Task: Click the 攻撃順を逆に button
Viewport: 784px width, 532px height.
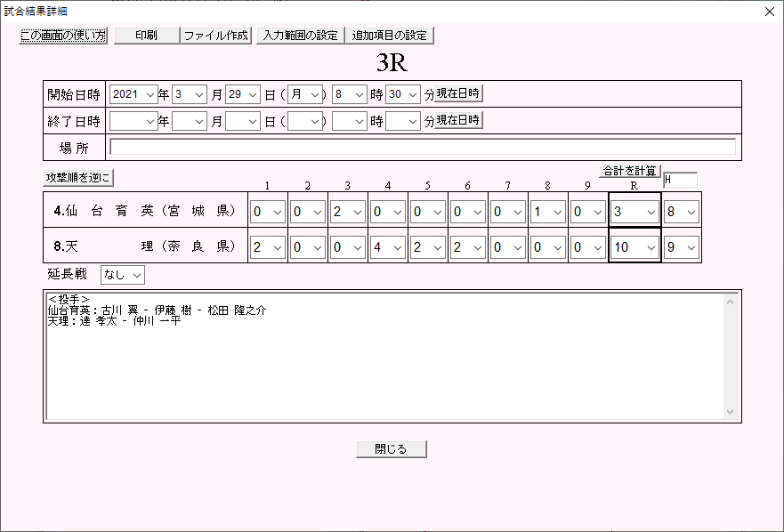Action: coord(78,178)
